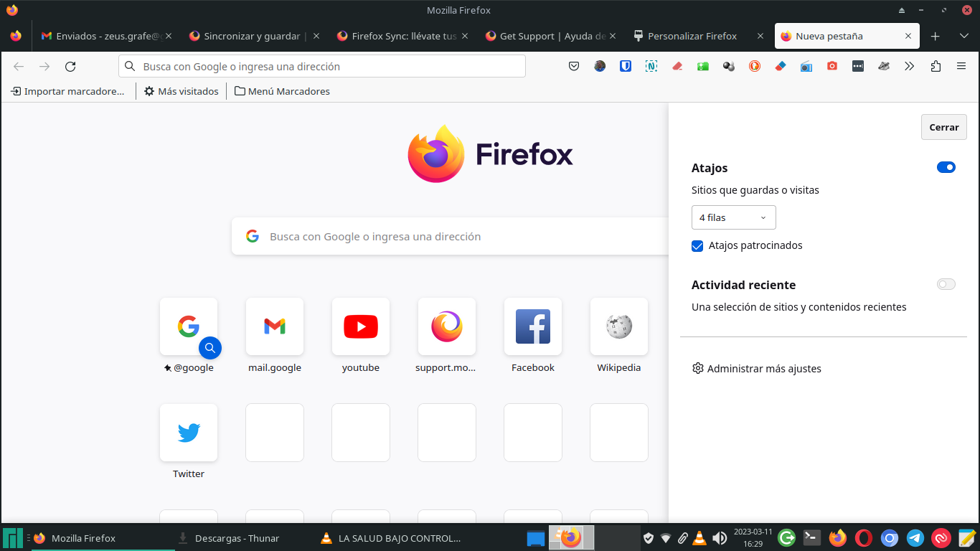Viewport: 980px width, 551px height.
Task: Open the Bitwarden shield extension icon
Action: pos(626,66)
